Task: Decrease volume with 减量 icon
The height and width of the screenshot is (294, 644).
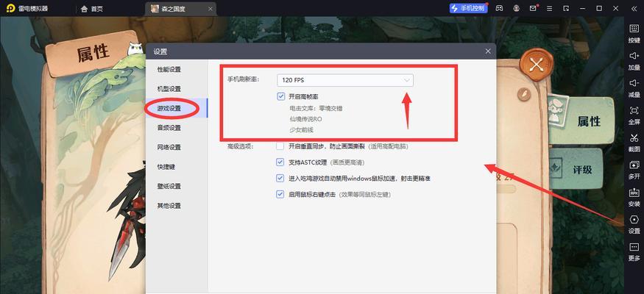Action: coord(634,87)
